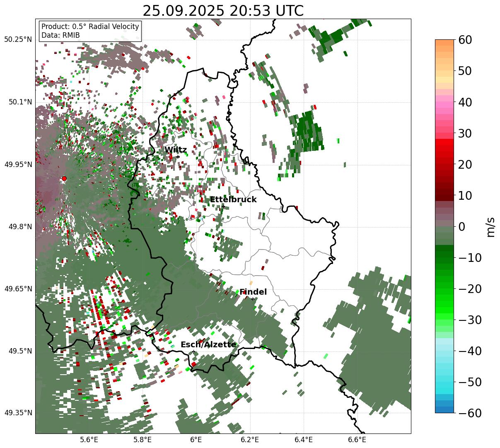
Task: Click the colorbar label 20
Action: tap(466, 164)
